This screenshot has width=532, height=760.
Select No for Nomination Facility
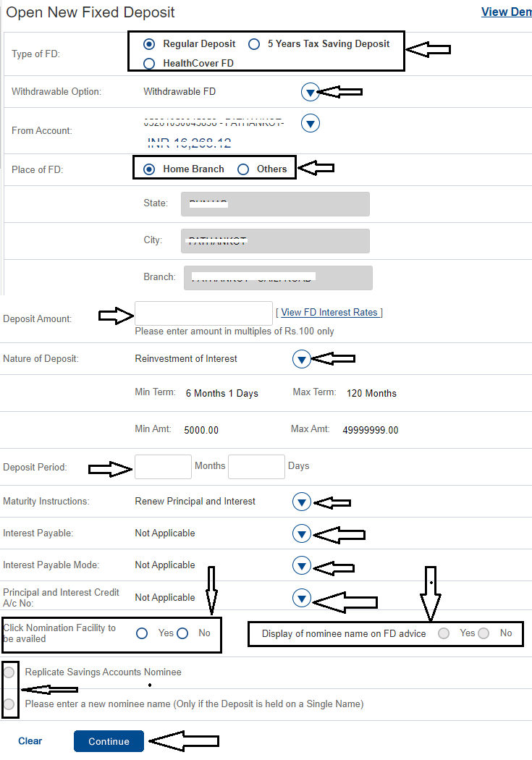coord(182,633)
